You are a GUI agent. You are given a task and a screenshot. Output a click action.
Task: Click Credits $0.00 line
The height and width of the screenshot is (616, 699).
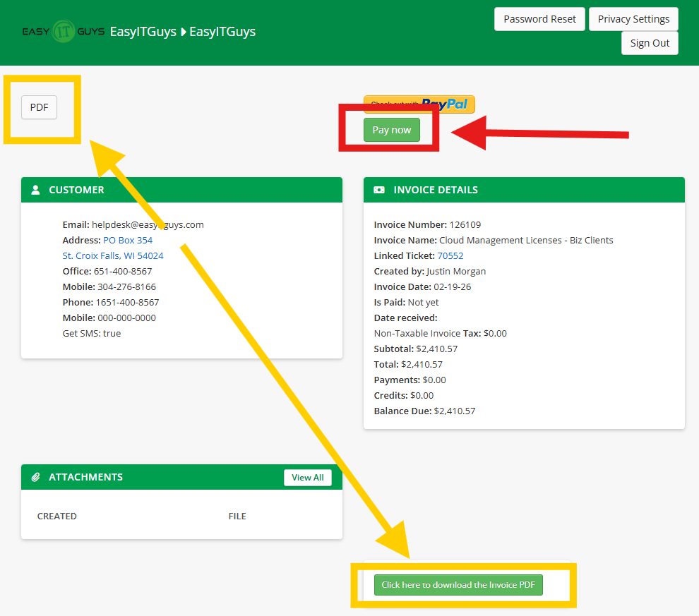click(404, 396)
